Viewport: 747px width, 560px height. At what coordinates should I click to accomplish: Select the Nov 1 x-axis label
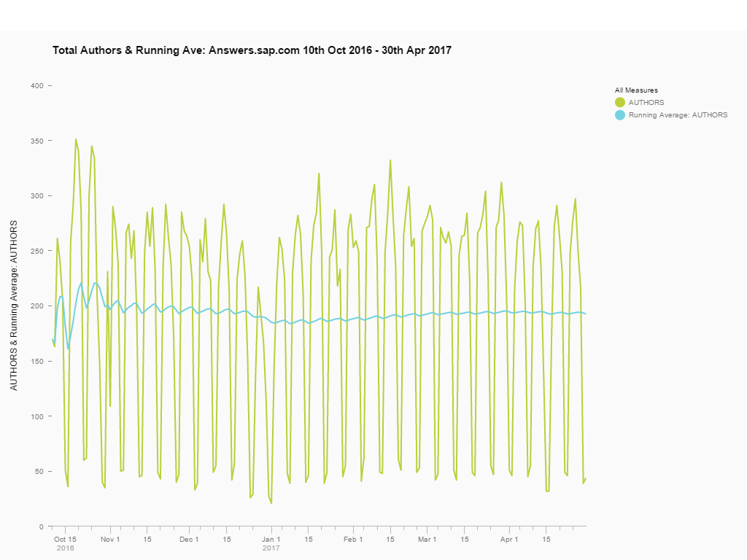click(110, 540)
